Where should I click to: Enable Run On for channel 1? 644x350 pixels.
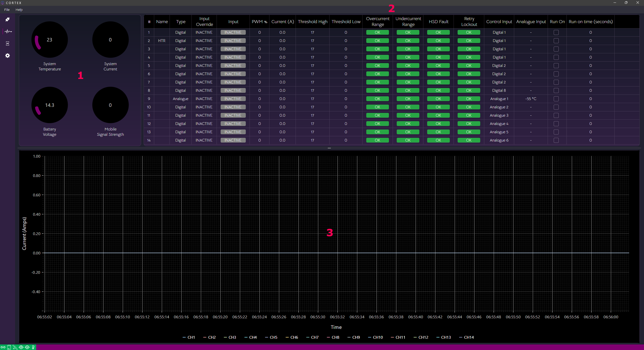point(556,32)
